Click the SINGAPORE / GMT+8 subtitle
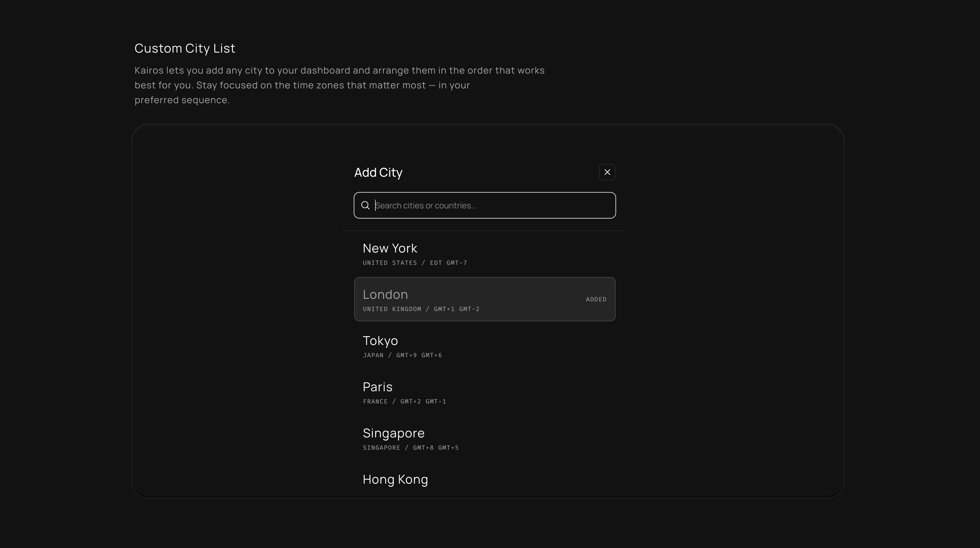Viewport: 980px width, 548px height. pyautogui.click(x=410, y=448)
